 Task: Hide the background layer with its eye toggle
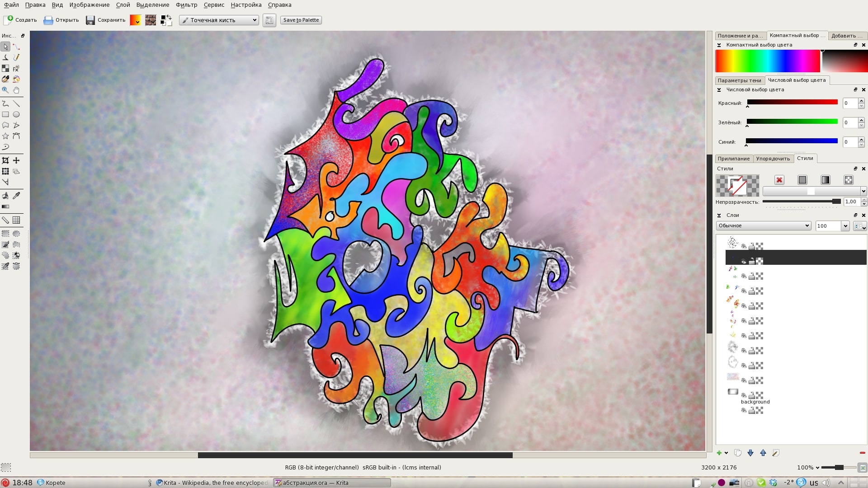[744, 396]
